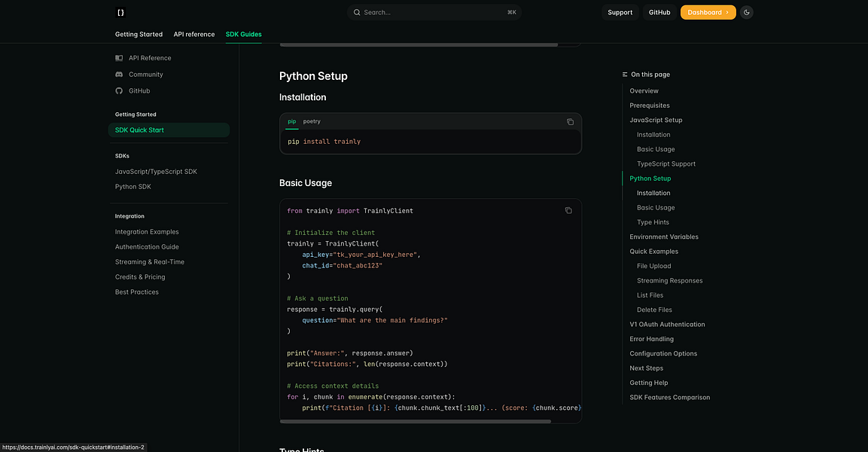Viewport: 868px width, 452px height.
Task: Click the Trainly logo icon
Action: (x=120, y=13)
